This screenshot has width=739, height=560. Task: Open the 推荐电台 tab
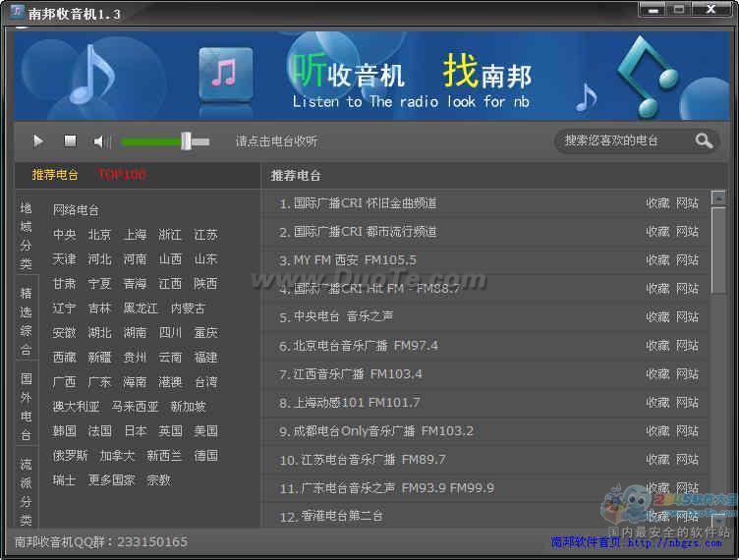click(x=55, y=175)
